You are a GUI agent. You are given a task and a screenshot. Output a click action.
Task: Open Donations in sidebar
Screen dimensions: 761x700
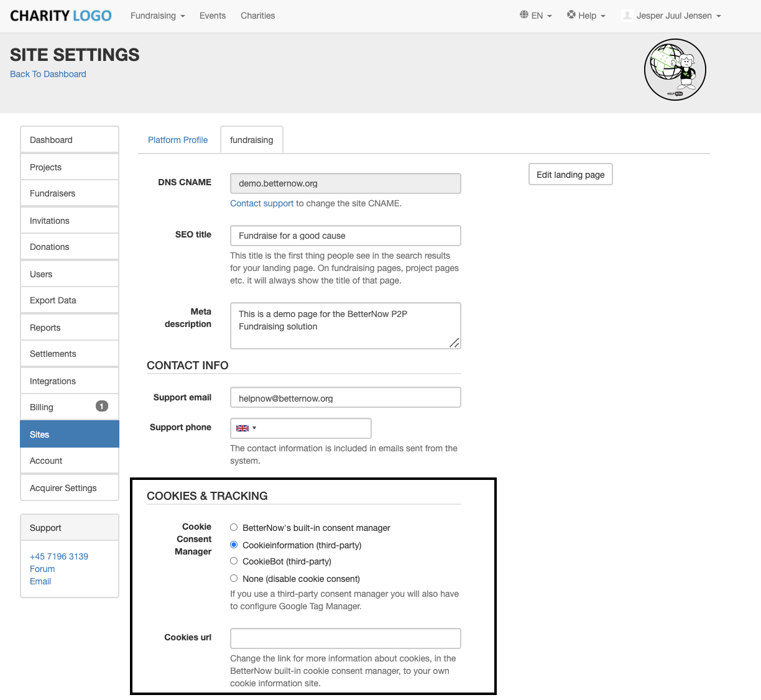70,247
